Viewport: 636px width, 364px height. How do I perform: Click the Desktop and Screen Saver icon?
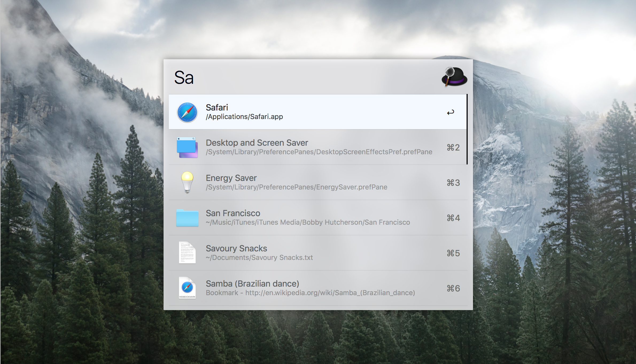click(187, 147)
